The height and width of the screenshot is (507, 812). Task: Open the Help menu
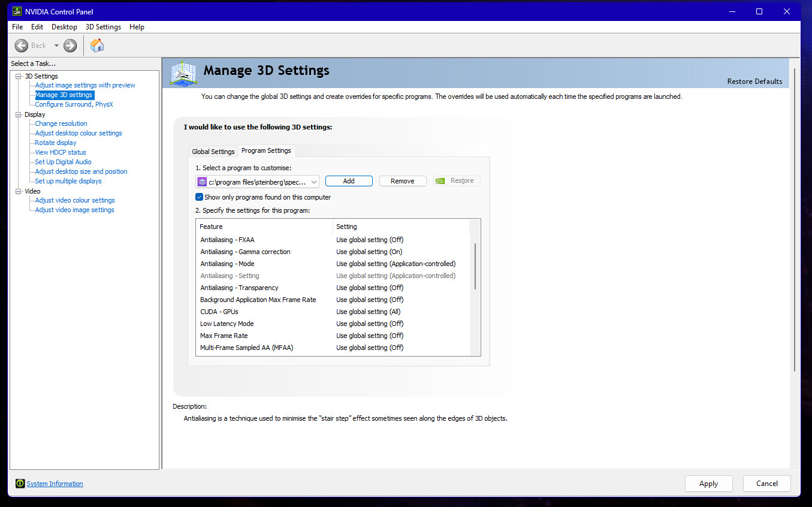pyautogui.click(x=137, y=27)
